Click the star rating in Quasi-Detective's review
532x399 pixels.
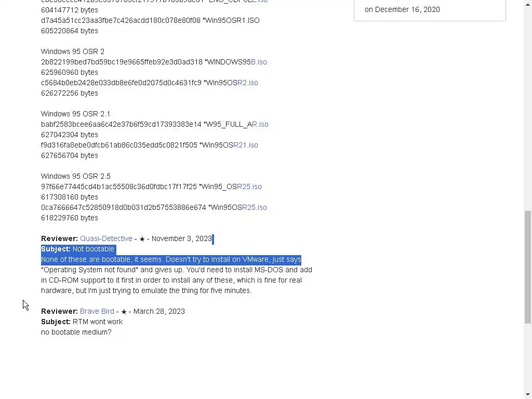tap(142, 239)
